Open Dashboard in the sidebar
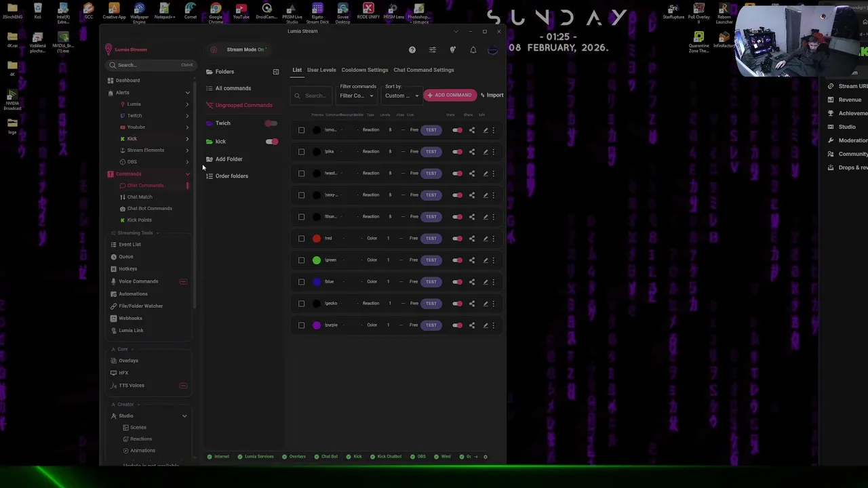Viewport: 868px width, 488px height. click(127, 80)
